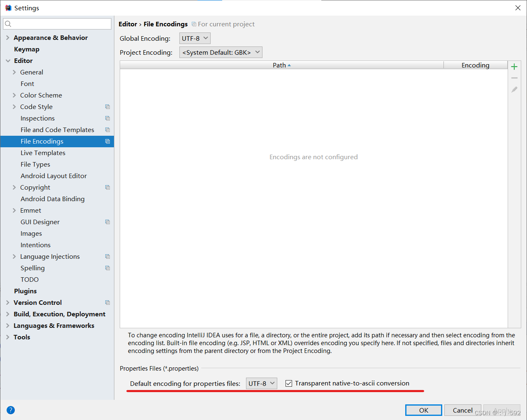Expand the Appearance & Behavior section
This screenshot has height=420, width=527.
point(7,37)
